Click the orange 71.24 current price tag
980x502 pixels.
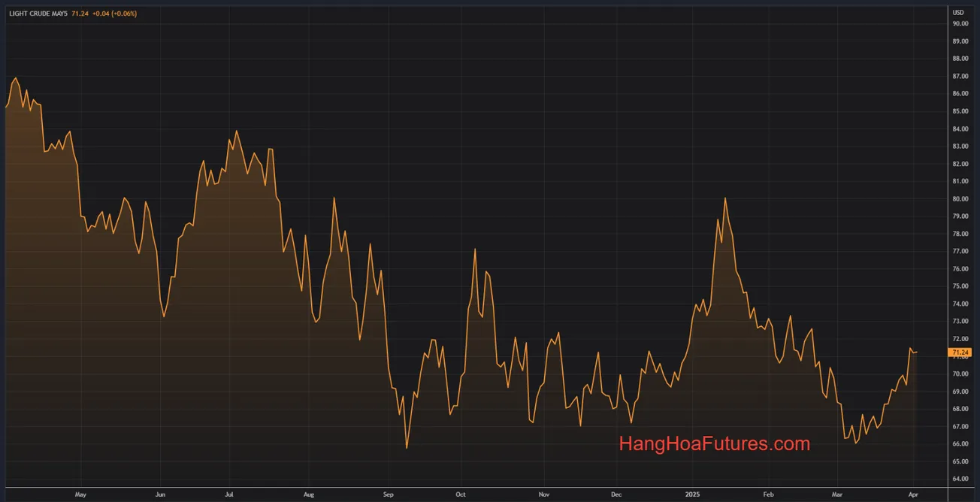(x=960, y=352)
